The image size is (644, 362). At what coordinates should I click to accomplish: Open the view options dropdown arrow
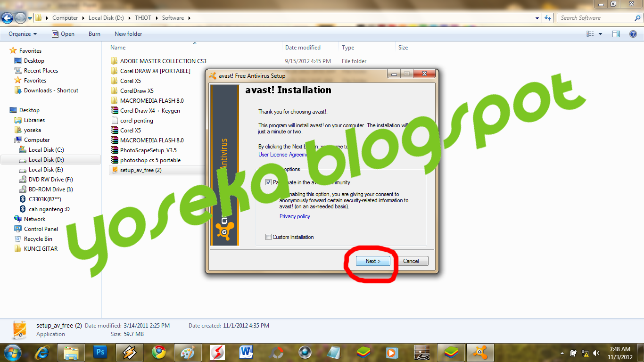[x=600, y=34]
